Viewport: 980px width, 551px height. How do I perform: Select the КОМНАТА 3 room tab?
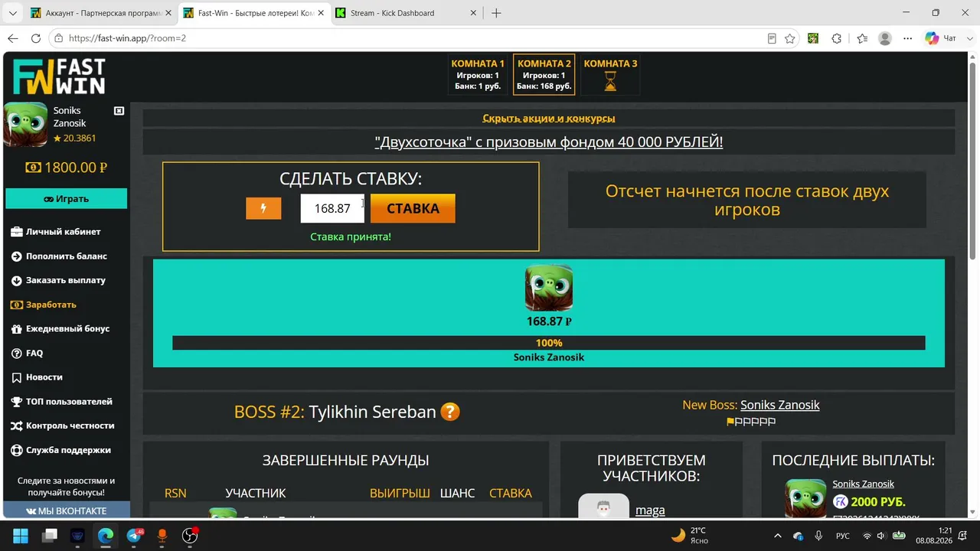pyautogui.click(x=610, y=75)
